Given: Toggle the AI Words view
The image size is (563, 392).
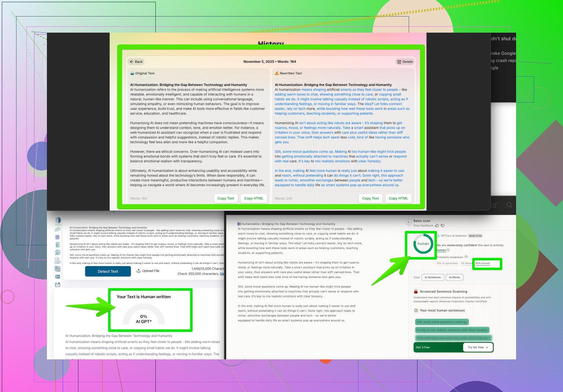Looking at the screenshot, I should click(455, 277).
